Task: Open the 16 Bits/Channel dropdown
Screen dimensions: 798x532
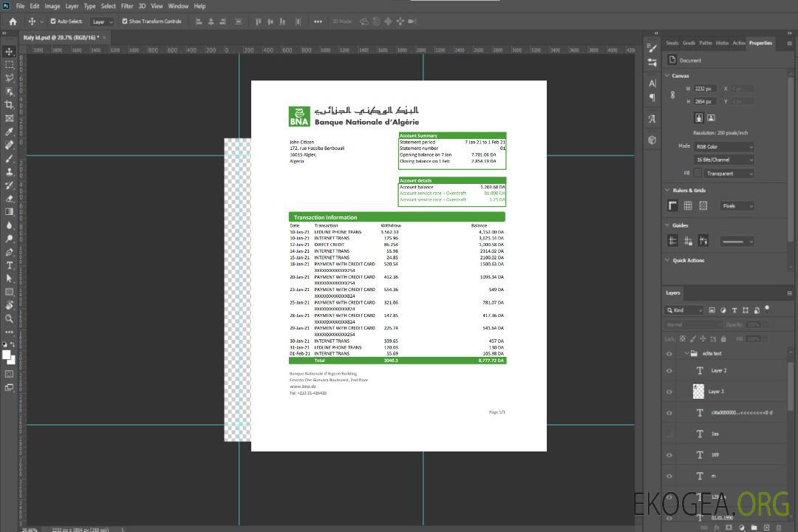Action: (x=723, y=160)
